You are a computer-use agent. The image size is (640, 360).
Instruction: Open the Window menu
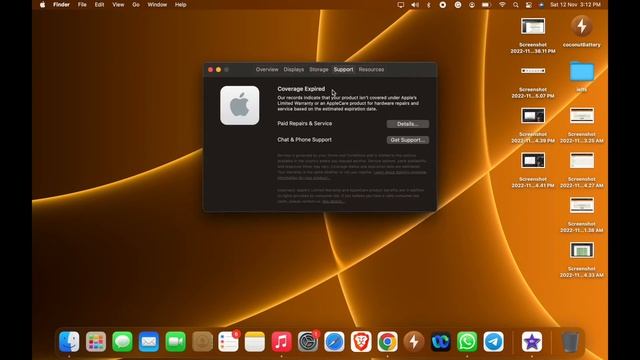click(157, 5)
